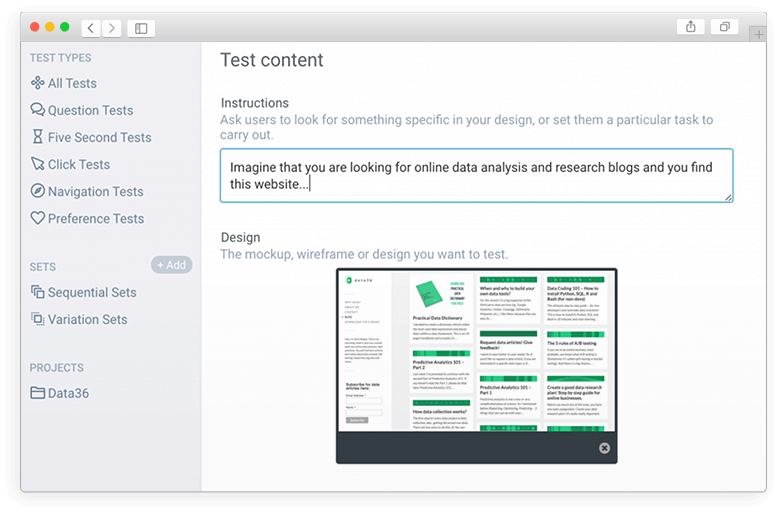Go back using browser back arrow
This screenshot has width=779, height=513.
(x=91, y=28)
